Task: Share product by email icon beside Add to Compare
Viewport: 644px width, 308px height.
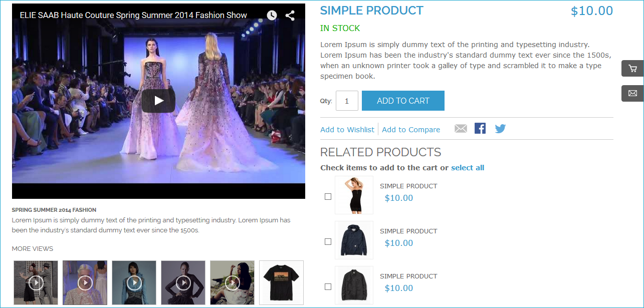Action: click(461, 129)
